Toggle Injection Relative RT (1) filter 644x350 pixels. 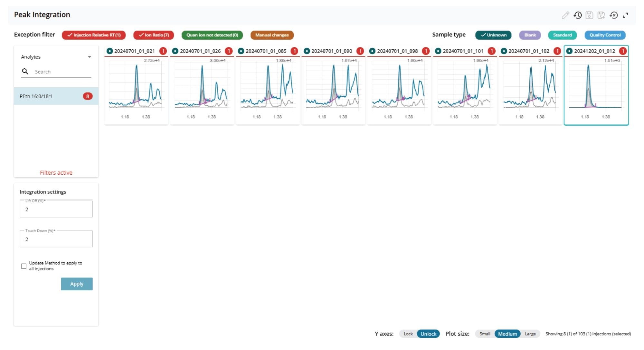pyautogui.click(x=94, y=35)
